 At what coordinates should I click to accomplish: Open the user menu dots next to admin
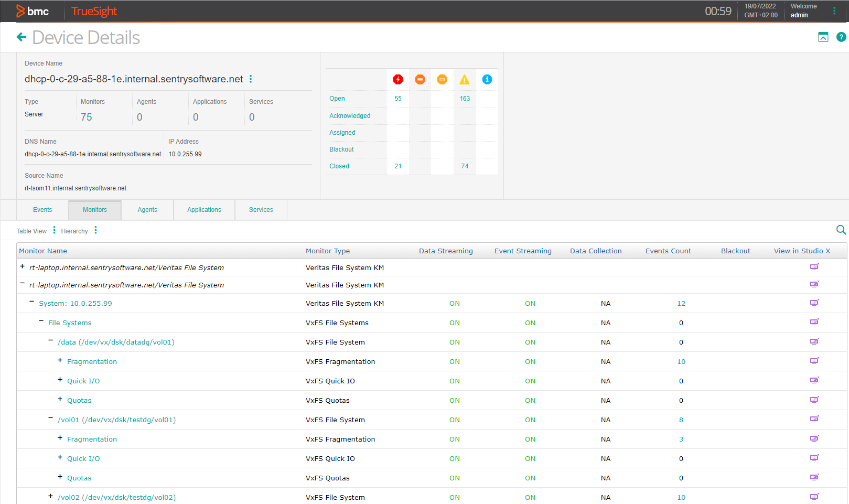(x=834, y=11)
